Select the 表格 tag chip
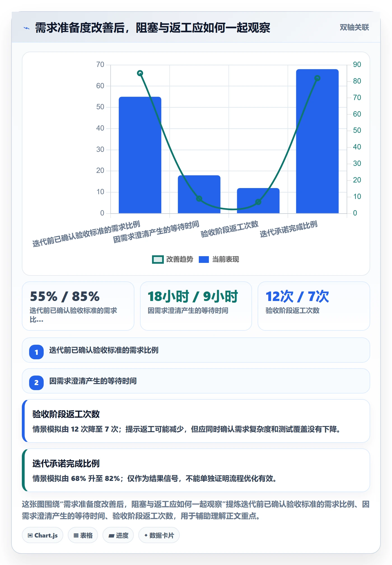Screen dimensions: 392x565 (83, 535)
